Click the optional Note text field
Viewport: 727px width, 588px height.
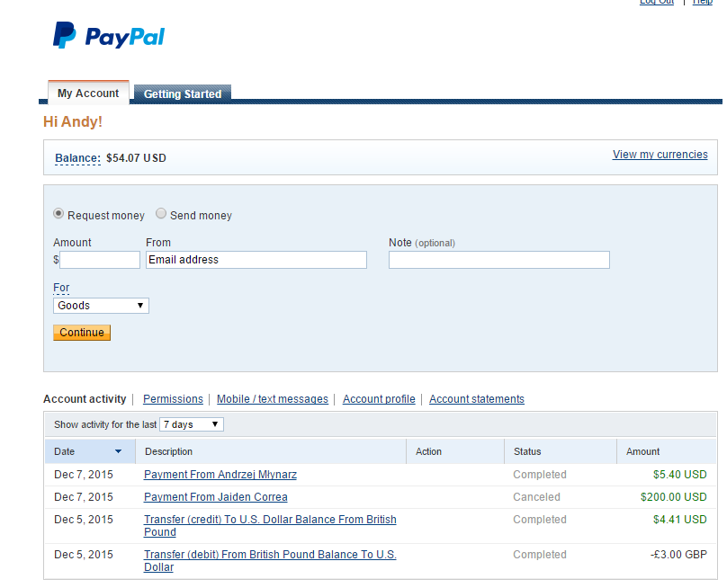tap(498, 260)
